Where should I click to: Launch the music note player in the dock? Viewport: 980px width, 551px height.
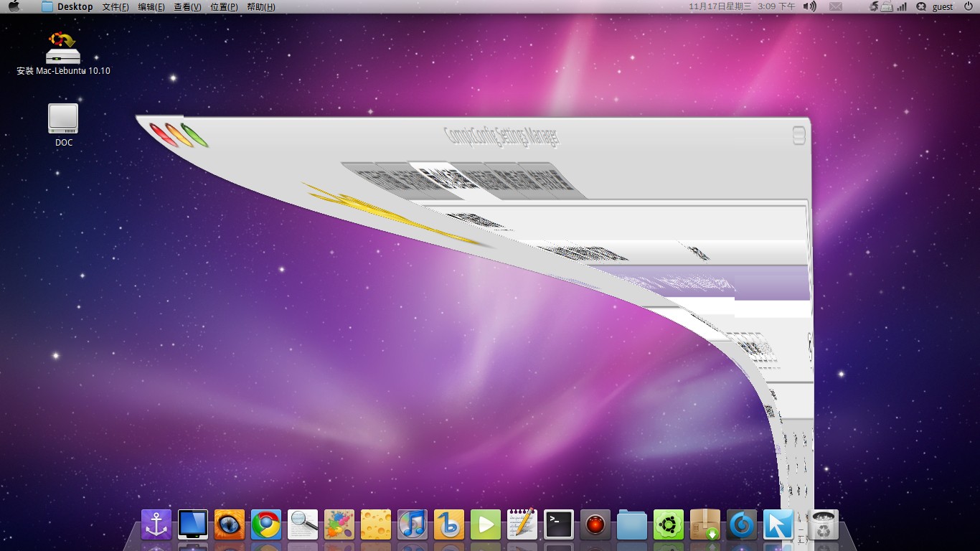[x=413, y=525]
